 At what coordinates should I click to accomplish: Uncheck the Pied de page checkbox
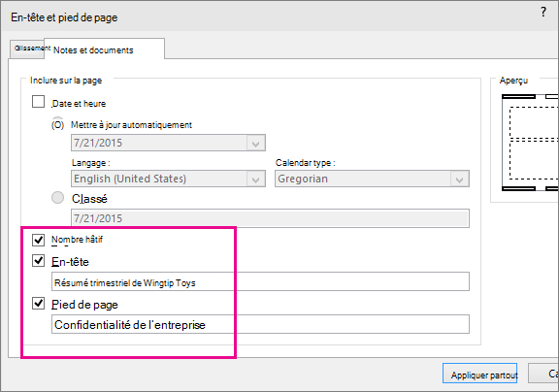[x=38, y=304]
